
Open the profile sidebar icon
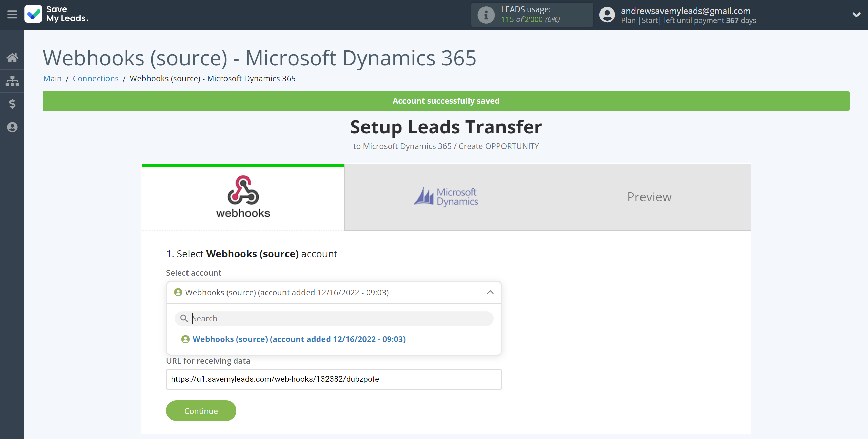tap(12, 127)
